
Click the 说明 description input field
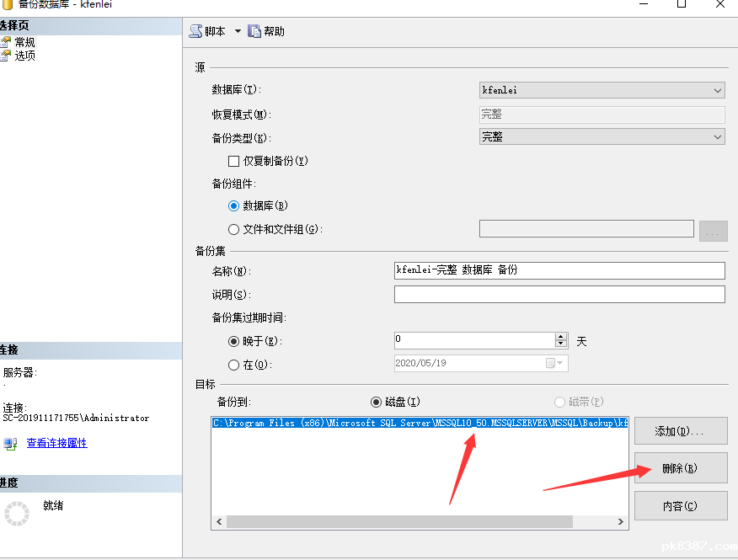pyautogui.click(x=559, y=295)
